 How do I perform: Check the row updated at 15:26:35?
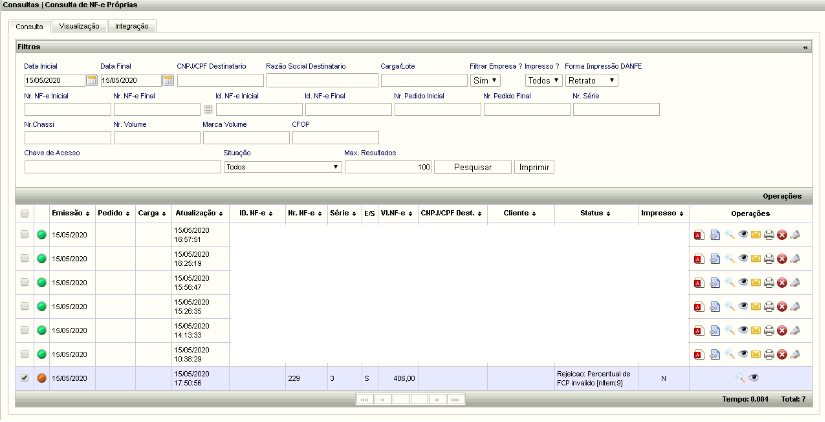tap(24, 306)
